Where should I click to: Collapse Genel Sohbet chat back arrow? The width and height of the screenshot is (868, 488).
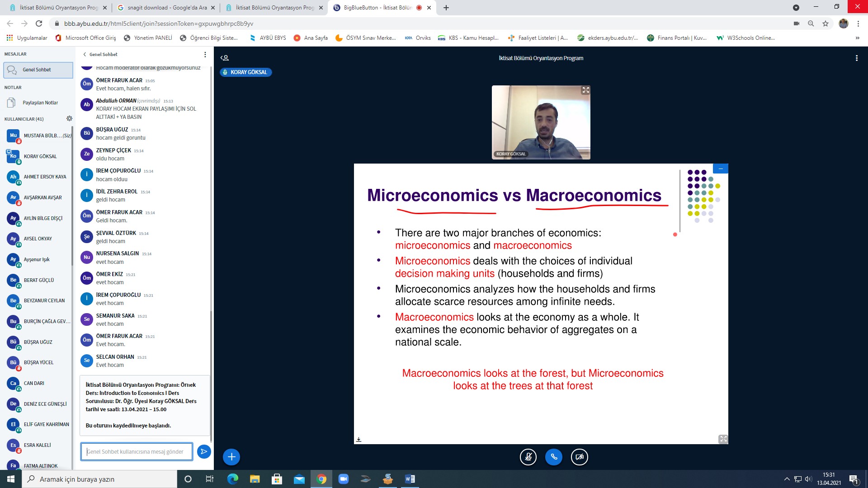pyautogui.click(x=85, y=54)
